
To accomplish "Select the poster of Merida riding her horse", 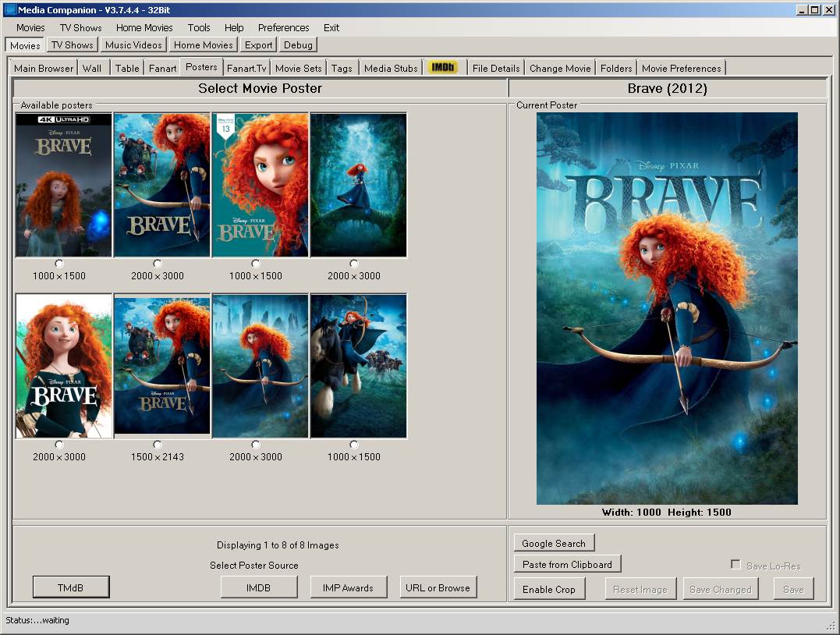I will (359, 366).
